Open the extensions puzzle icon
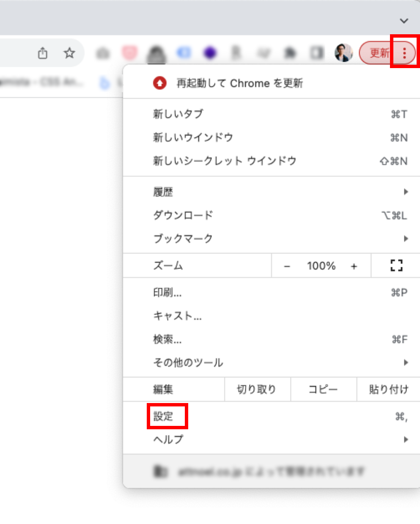Image resolution: width=420 pixels, height=524 pixels. pyautogui.click(x=290, y=53)
